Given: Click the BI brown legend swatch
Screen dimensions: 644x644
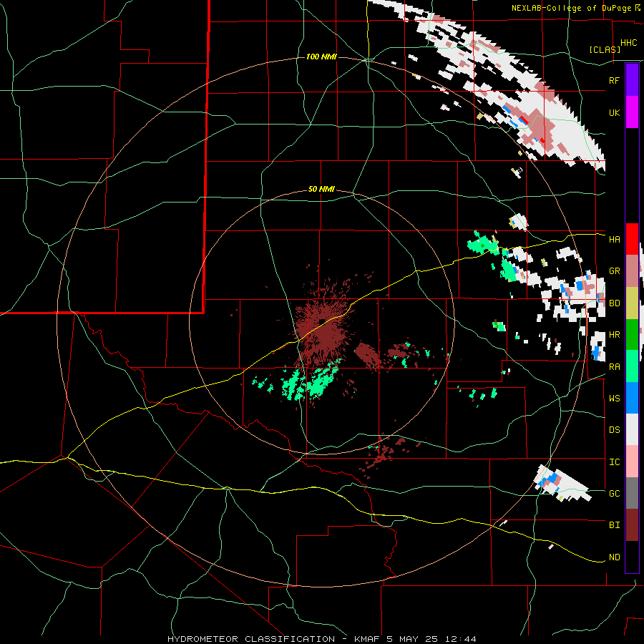Looking at the screenshot, I should (632, 525).
